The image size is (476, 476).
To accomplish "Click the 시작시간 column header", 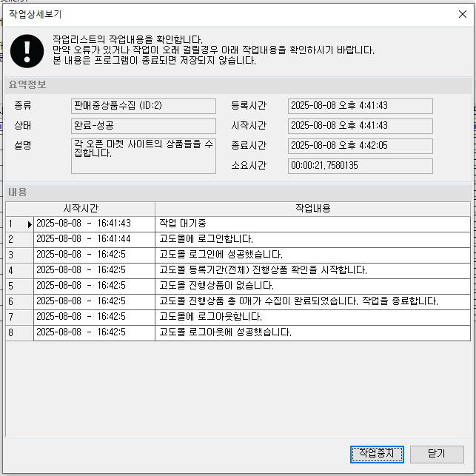I will tap(81, 209).
